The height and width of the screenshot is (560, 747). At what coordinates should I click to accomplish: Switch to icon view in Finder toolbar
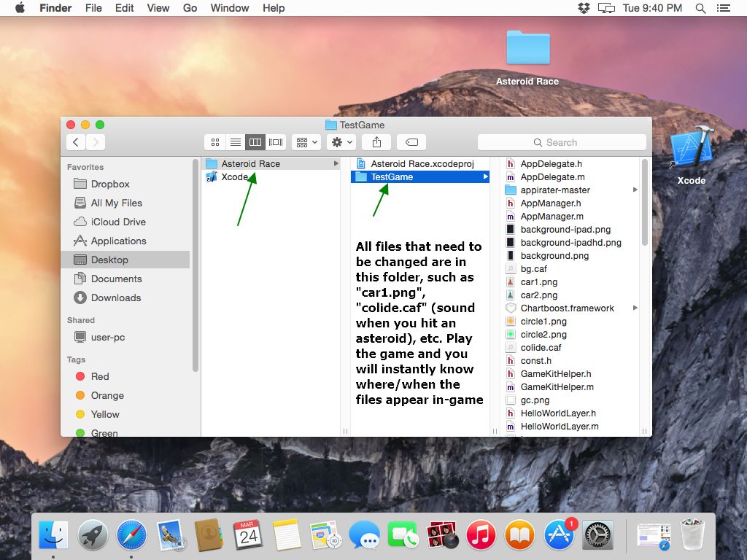pos(214,142)
